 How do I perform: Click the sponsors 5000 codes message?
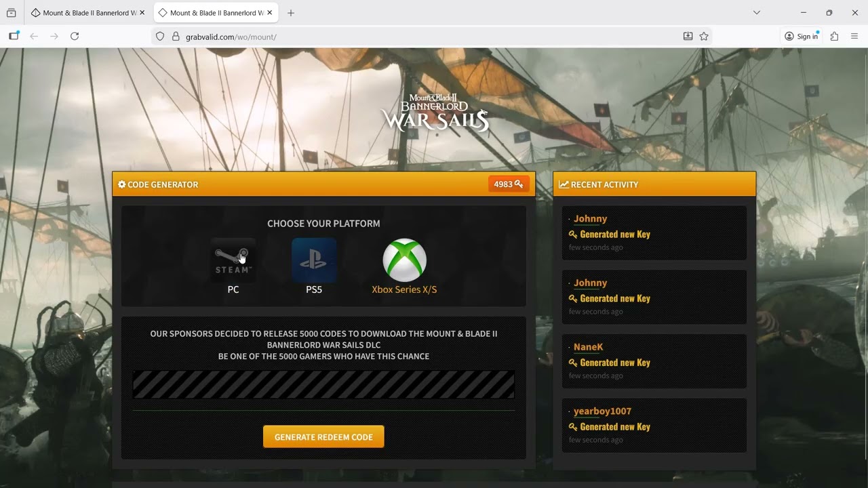click(x=323, y=345)
